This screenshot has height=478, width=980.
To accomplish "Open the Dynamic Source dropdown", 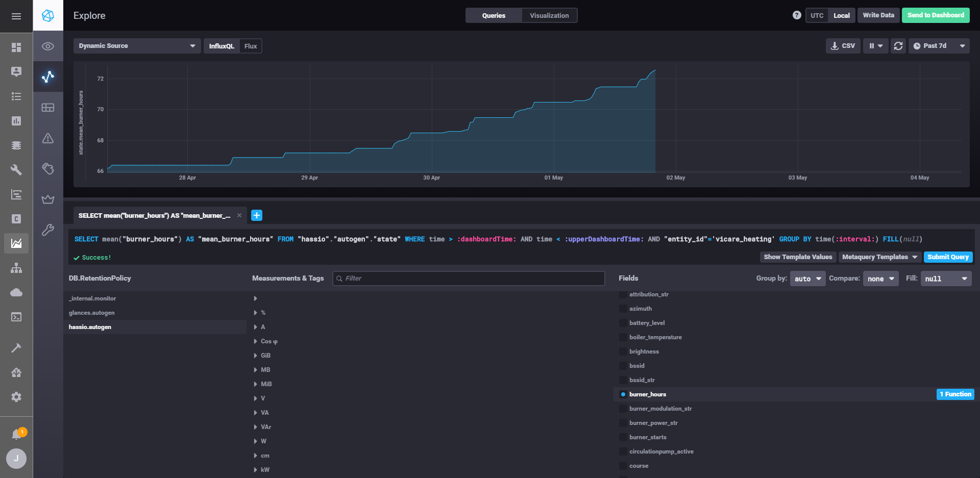I will [x=137, y=46].
